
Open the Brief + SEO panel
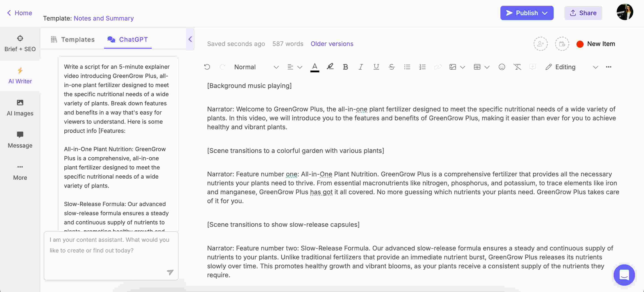pyautogui.click(x=20, y=44)
